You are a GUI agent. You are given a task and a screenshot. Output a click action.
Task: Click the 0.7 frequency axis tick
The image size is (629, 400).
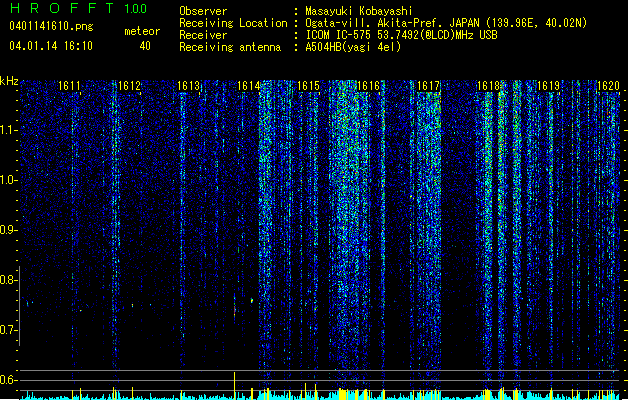(x=9, y=330)
